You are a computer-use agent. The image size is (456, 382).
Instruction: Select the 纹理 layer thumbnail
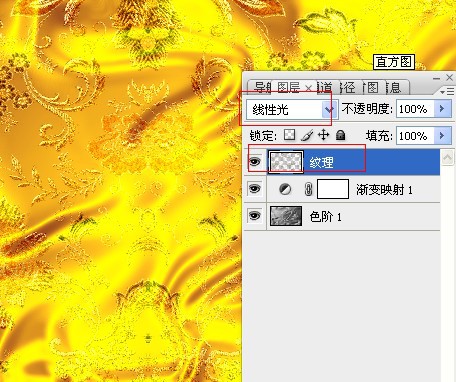coord(286,162)
